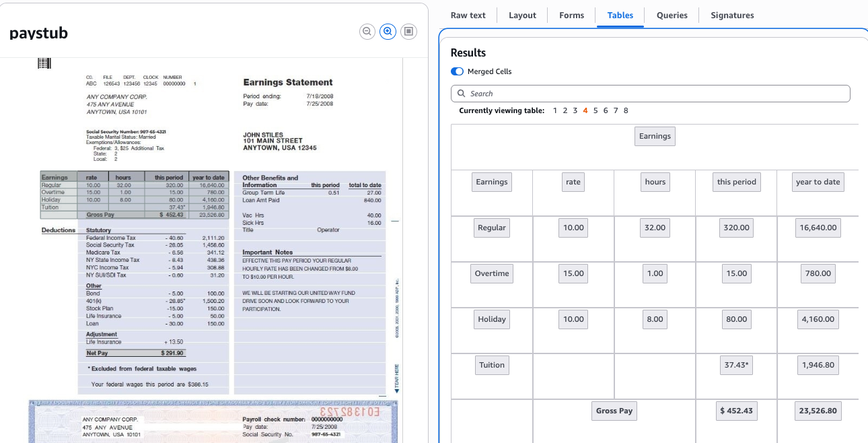Jump to table 3

tap(575, 110)
